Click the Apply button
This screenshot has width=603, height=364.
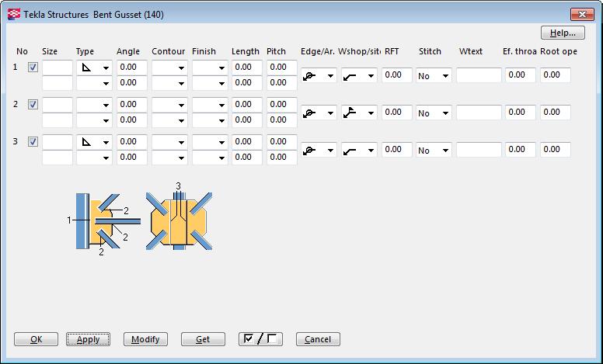click(x=88, y=339)
